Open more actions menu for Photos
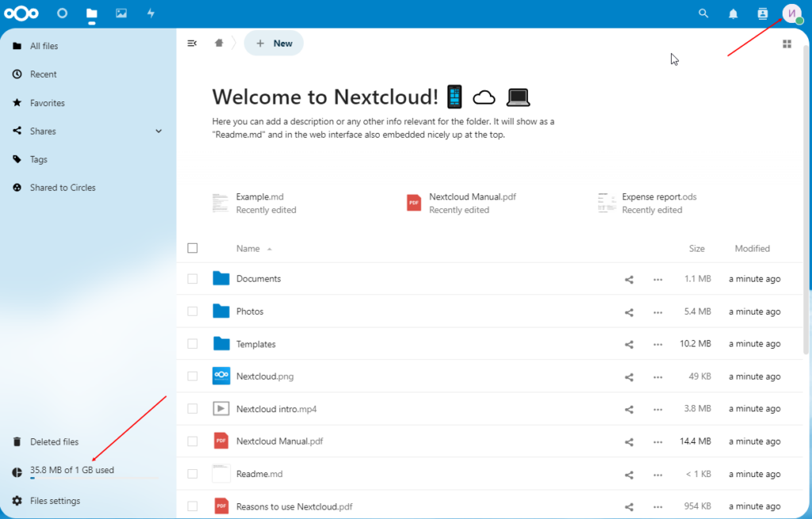 click(657, 312)
